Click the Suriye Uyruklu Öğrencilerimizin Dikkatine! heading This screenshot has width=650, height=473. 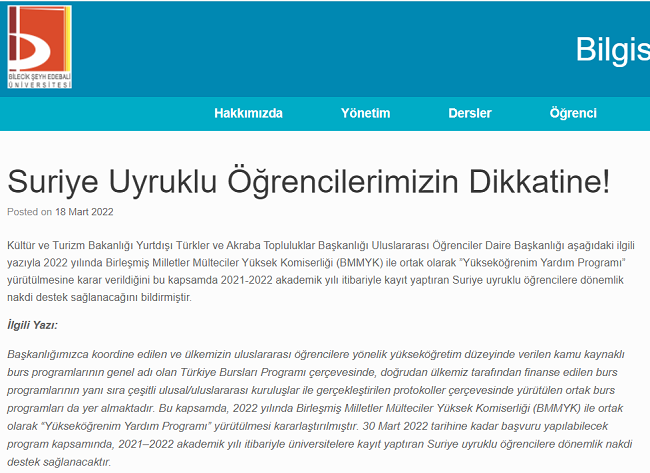click(x=308, y=182)
